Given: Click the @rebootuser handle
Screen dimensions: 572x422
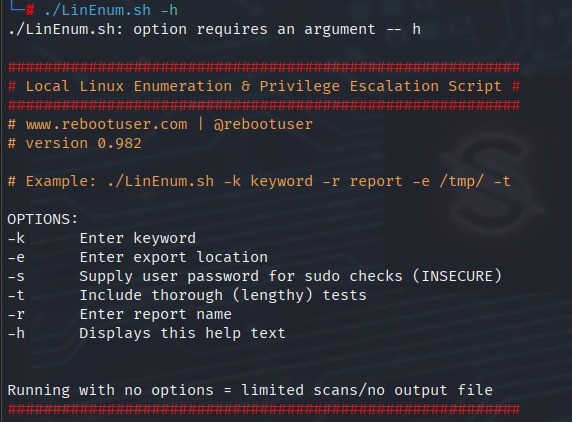Looking at the screenshot, I should 263,124.
